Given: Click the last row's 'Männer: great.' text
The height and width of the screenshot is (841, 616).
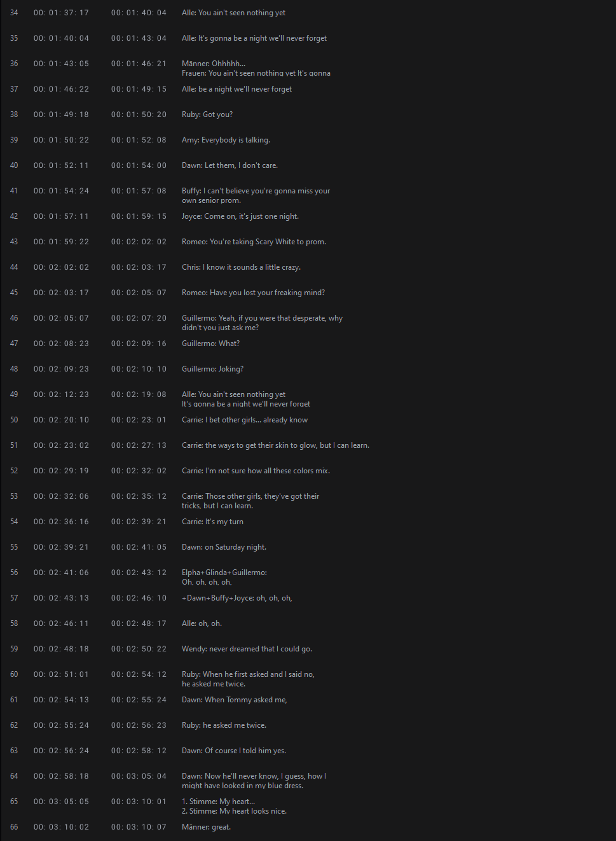Looking at the screenshot, I should click(x=206, y=827).
